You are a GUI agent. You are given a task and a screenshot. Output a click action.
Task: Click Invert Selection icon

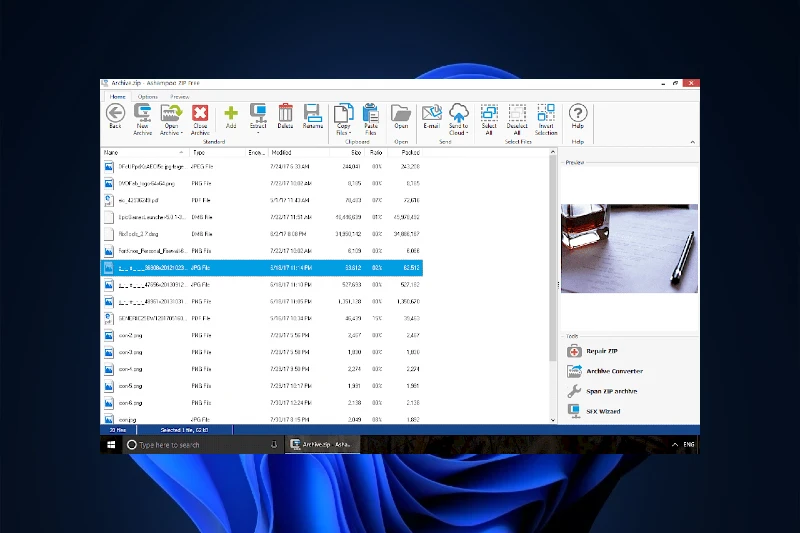(546, 119)
